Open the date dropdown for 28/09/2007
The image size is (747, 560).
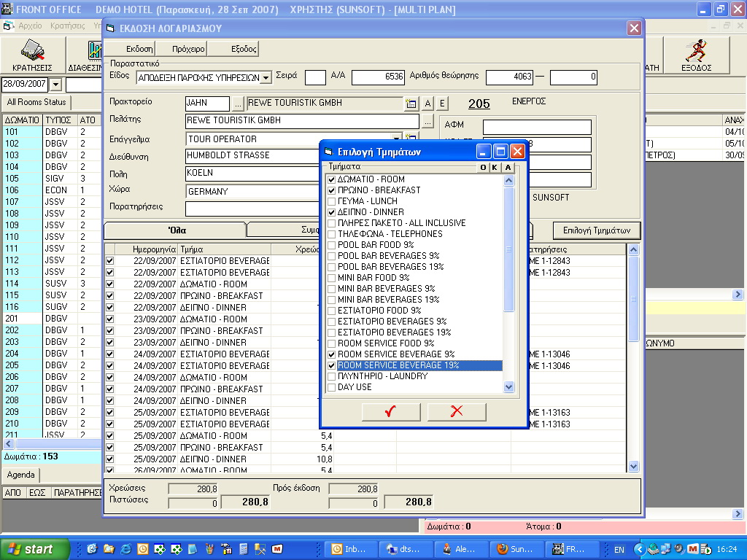coord(55,85)
